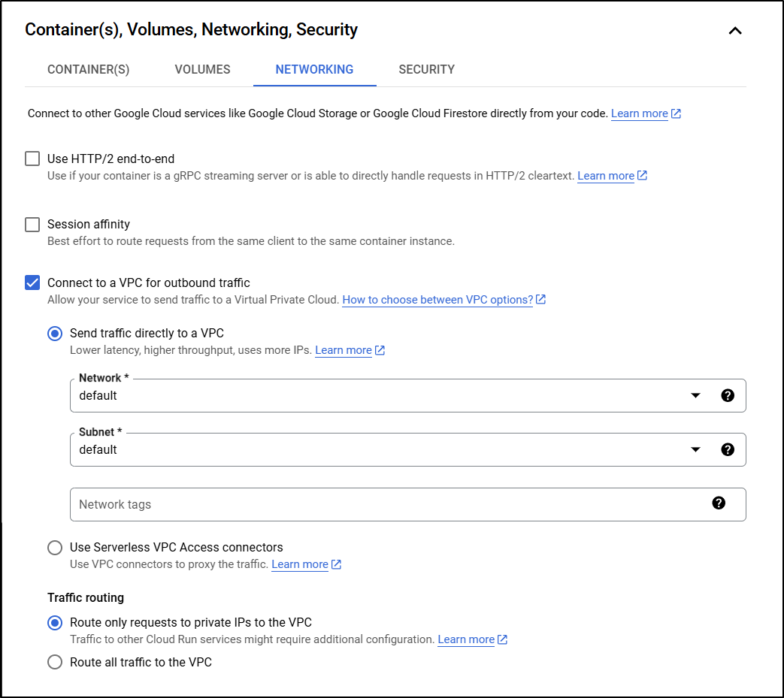The width and height of the screenshot is (784, 698).
Task: Click external-link icon beside Cloud services Learn more
Action: point(676,113)
